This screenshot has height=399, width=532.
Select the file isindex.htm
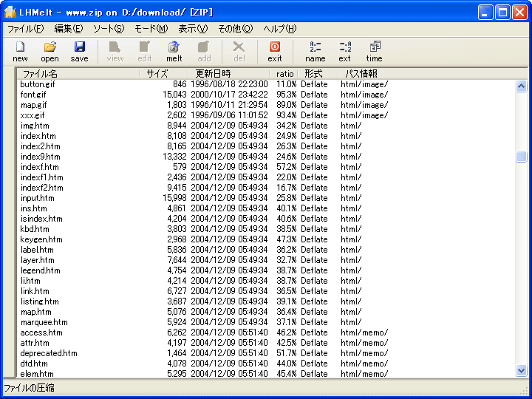click(41, 219)
